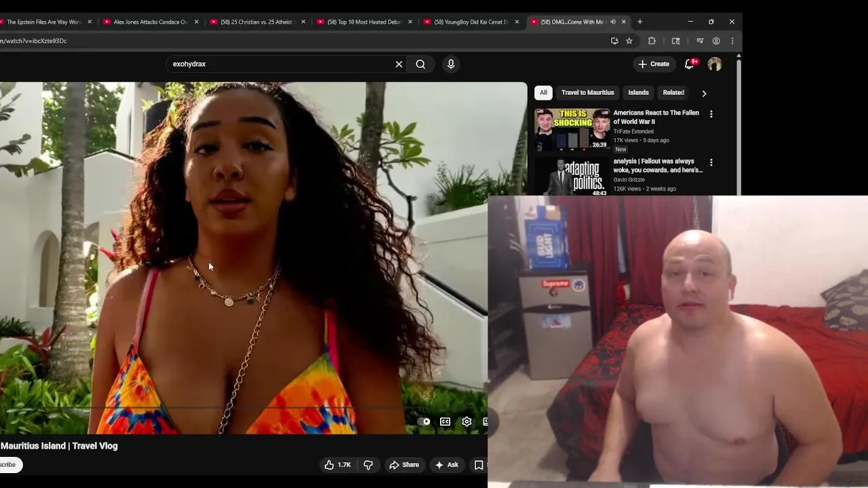
Task: Open the Create menu
Action: 654,64
